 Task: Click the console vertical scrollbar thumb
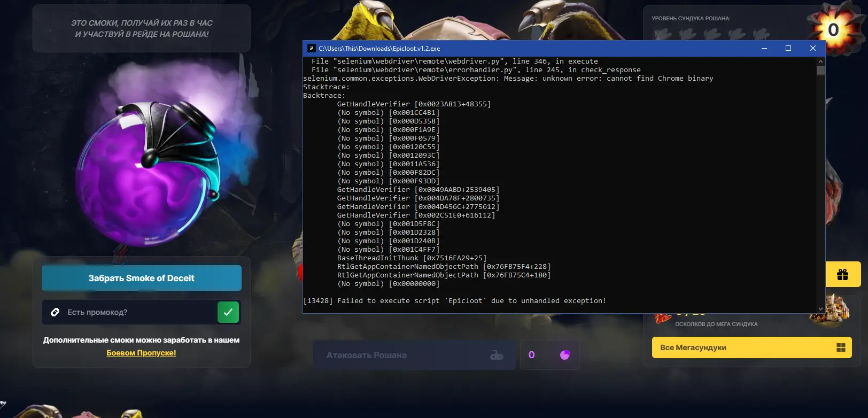pyautogui.click(x=821, y=70)
